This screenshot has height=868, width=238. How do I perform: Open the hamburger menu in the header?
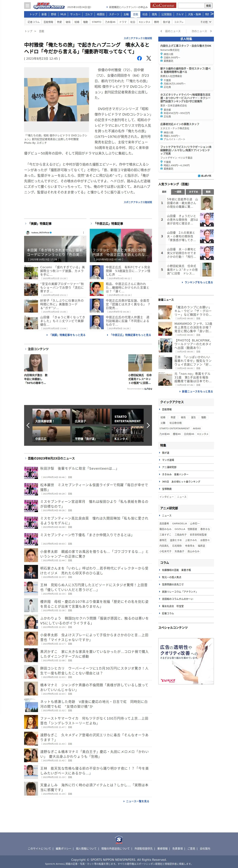pos(28,6)
